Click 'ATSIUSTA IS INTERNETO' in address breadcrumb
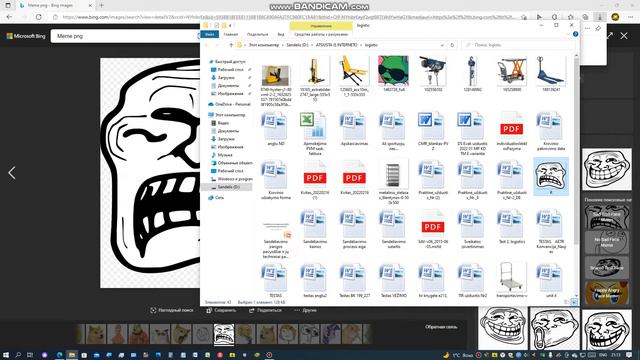Viewport: 640px width, 360px height. (336, 45)
